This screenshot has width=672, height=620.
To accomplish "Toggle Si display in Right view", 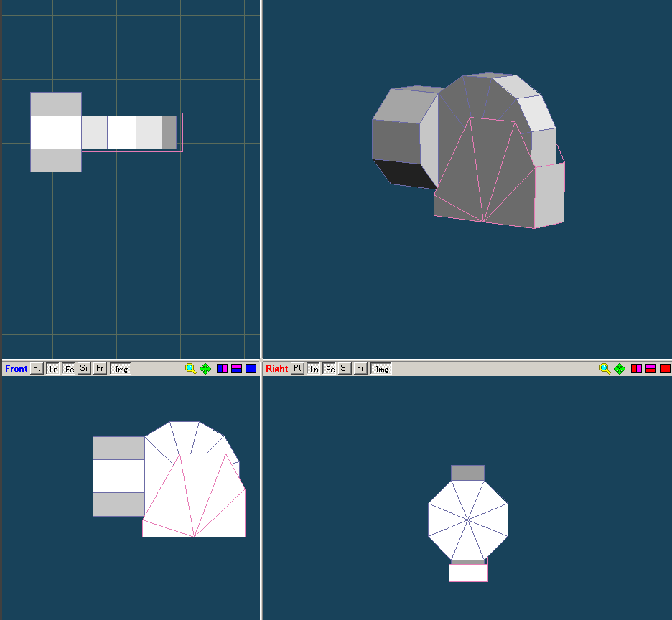I will (345, 369).
